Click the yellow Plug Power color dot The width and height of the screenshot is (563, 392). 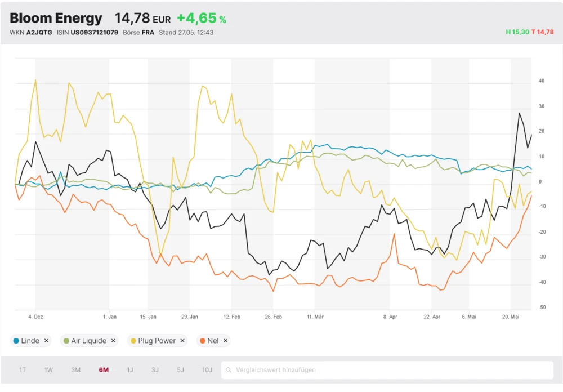click(133, 341)
